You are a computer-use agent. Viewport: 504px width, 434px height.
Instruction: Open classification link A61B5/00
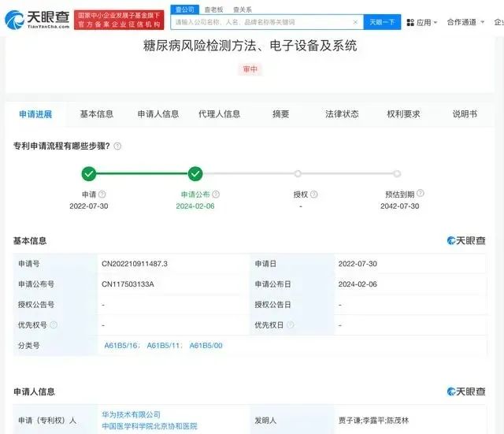(206, 346)
